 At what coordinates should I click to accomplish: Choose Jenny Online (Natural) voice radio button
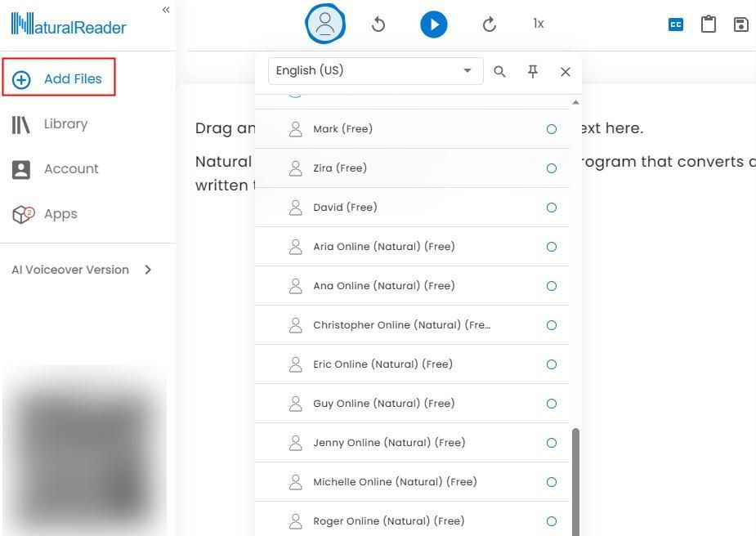[552, 443]
